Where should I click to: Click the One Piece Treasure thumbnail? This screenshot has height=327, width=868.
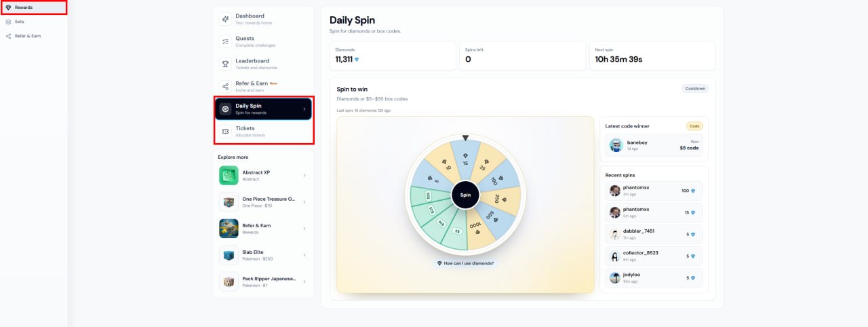pos(229,202)
